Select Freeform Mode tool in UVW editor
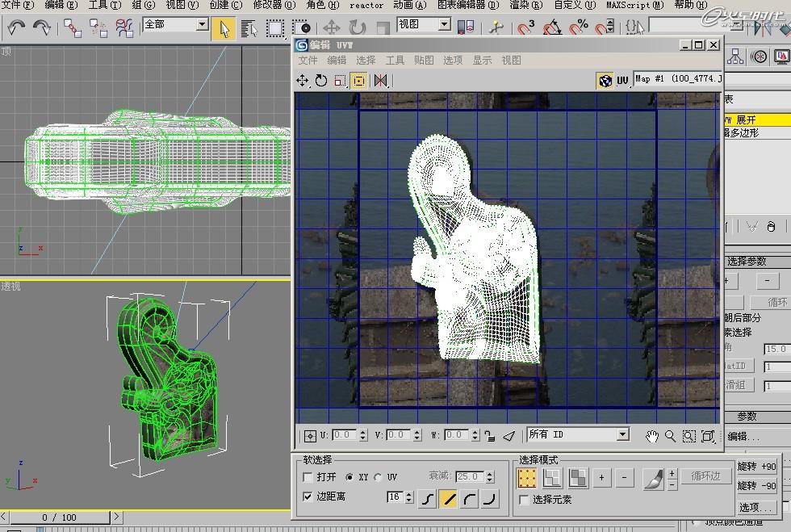Screen dimensions: 791x532 point(359,80)
